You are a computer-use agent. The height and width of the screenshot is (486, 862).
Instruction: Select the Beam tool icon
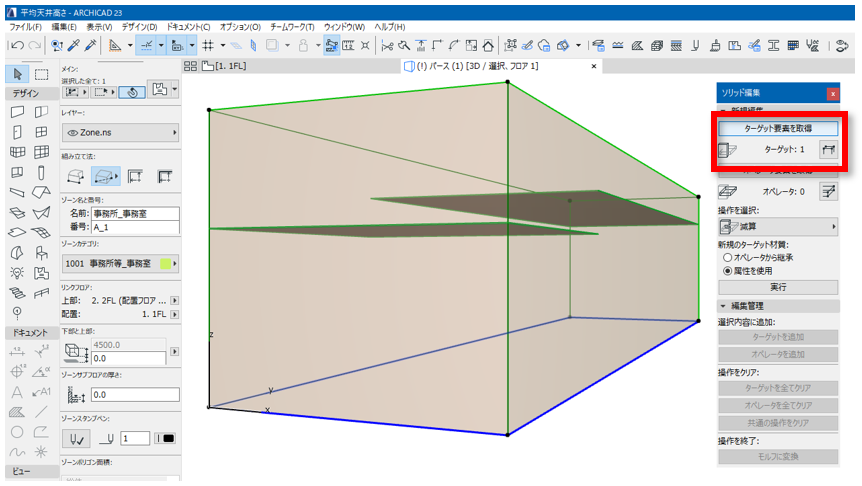pyautogui.click(x=17, y=192)
